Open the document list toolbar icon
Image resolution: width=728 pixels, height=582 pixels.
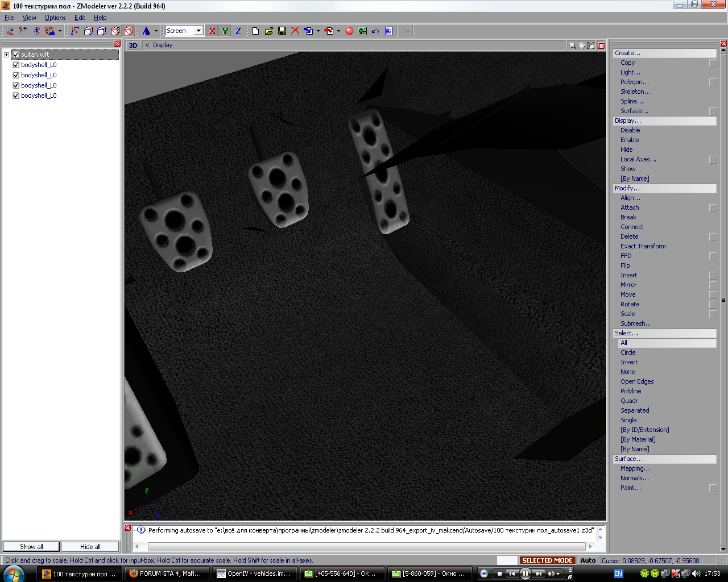[388, 31]
